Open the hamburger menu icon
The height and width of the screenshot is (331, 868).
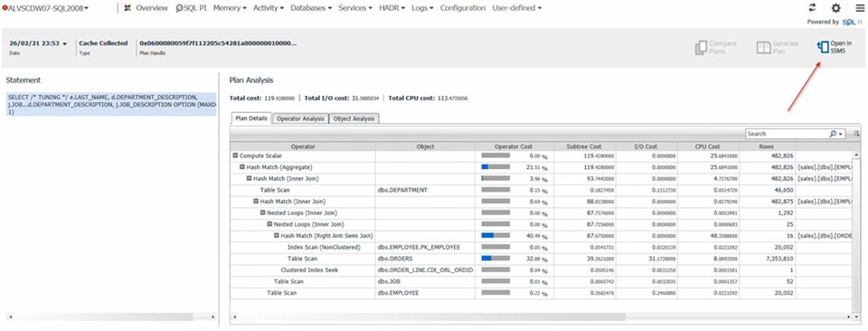pos(860,8)
